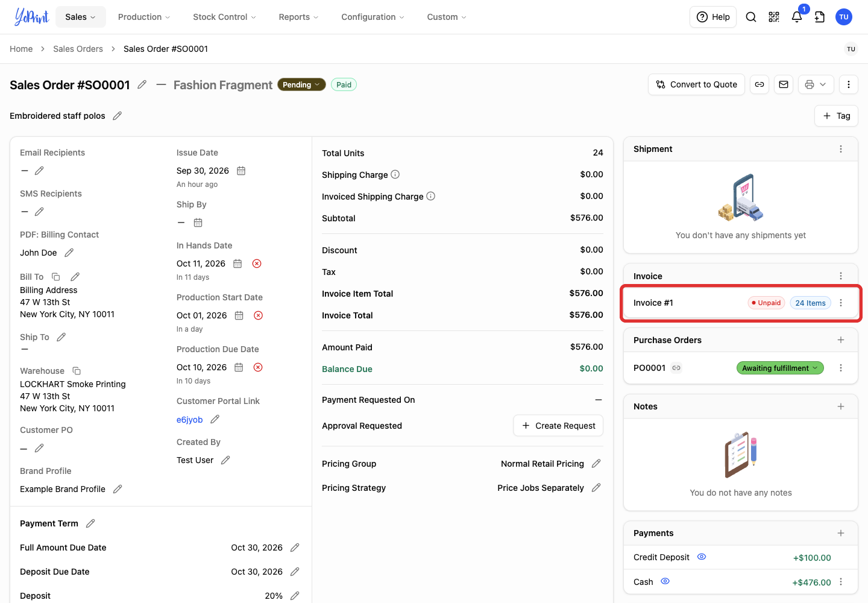The image size is (868, 603).
Task: Copy sales order link icon
Action: pyautogui.click(x=759, y=84)
